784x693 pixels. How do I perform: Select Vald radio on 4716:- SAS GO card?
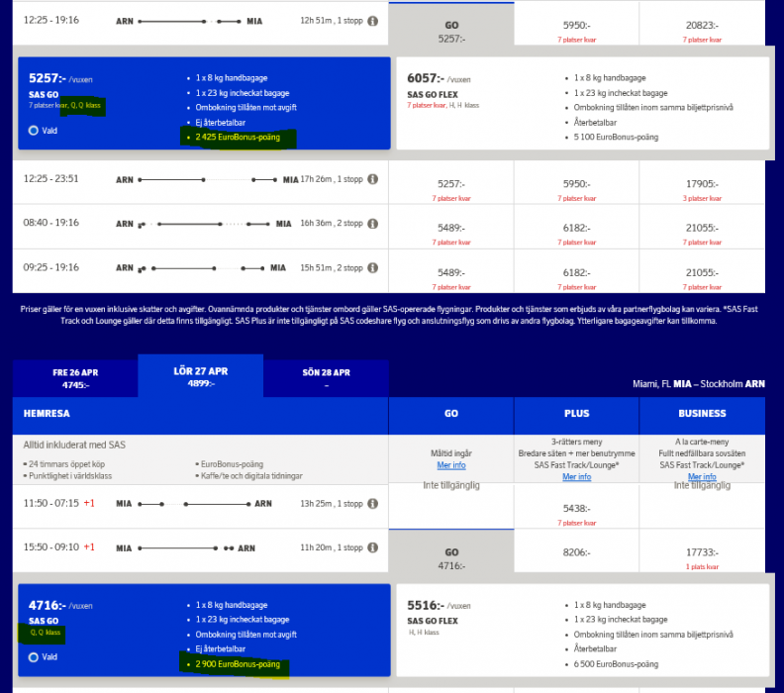(x=34, y=656)
